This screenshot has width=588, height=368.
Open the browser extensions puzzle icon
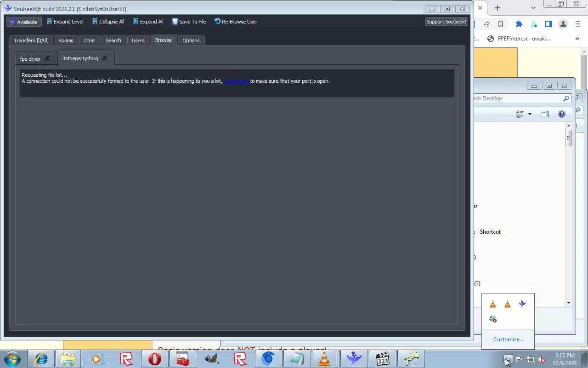click(x=519, y=24)
